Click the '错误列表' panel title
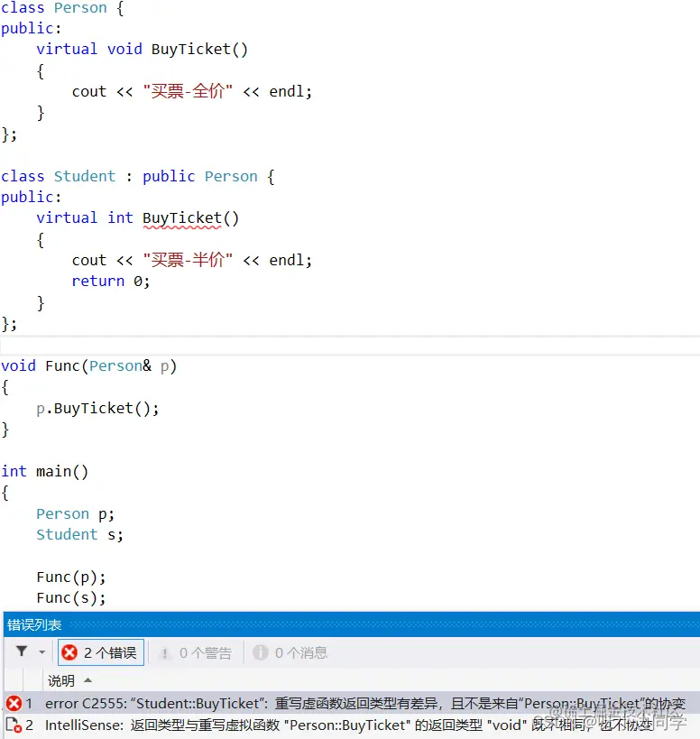 pyautogui.click(x=34, y=625)
